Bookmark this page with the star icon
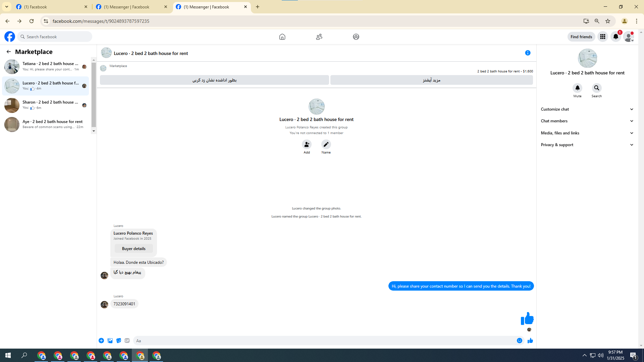 click(x=608, y=21)
